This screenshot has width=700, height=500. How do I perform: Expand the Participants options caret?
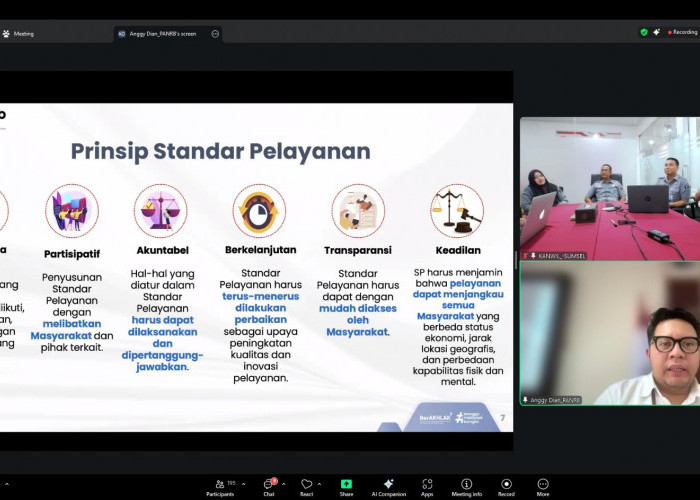(243, 484)
